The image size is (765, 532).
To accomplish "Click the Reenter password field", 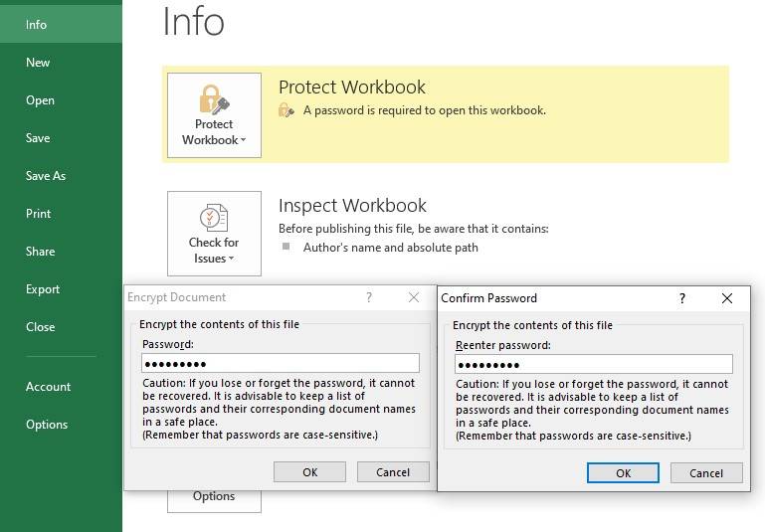I will [x=593, y=365].
